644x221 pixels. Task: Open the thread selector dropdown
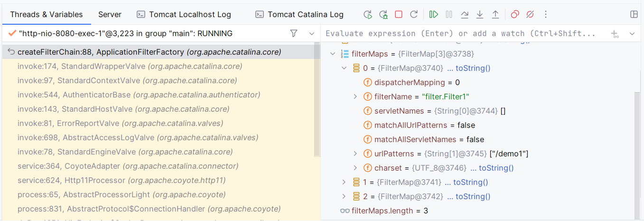pos(312,34)
